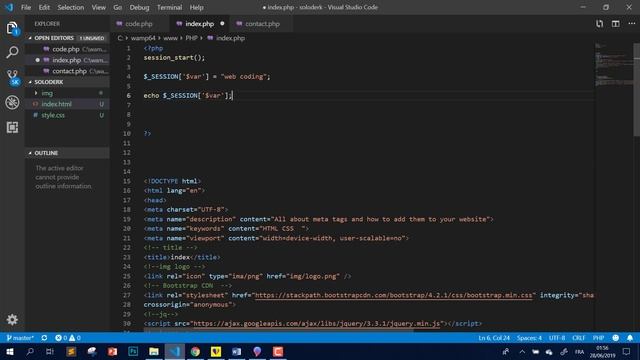Open style.css in the file tree
Image resolution: width=640 pixels, height=360 pixels.
click(x=67, y=115)
